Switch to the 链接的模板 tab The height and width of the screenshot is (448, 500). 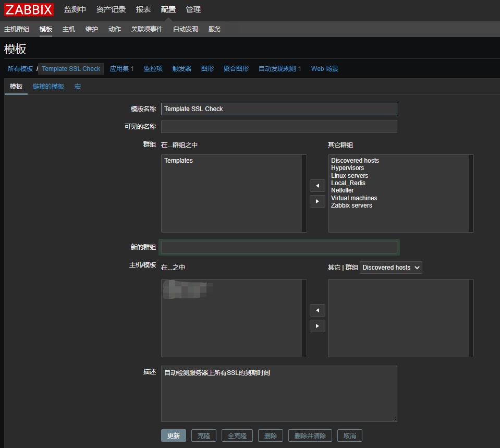[x=48, y=87]
